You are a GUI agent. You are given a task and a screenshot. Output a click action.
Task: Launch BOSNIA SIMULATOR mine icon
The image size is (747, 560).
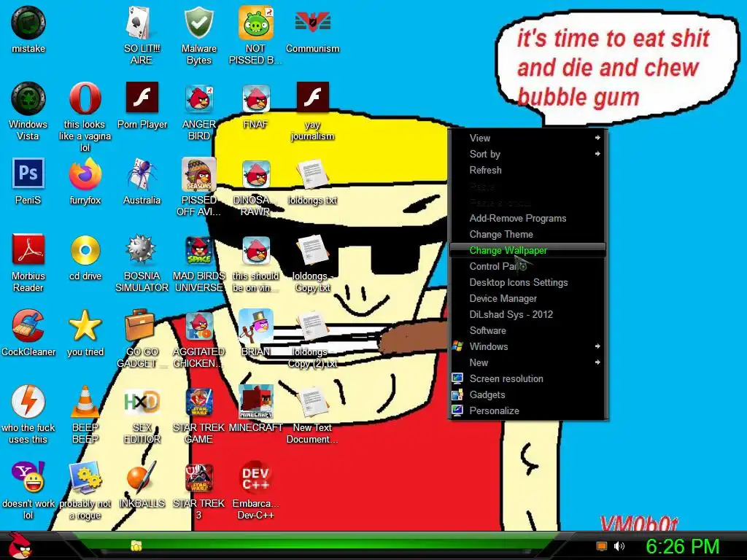coord(142,250)
